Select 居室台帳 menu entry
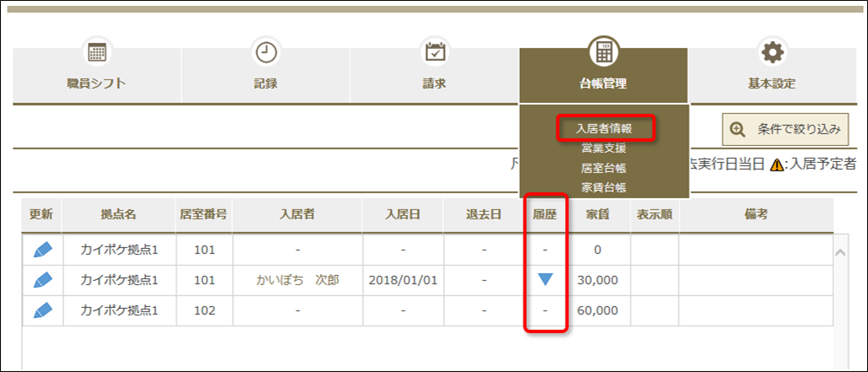868x372 pixels. pyautogui.click(x=604, y=168)
